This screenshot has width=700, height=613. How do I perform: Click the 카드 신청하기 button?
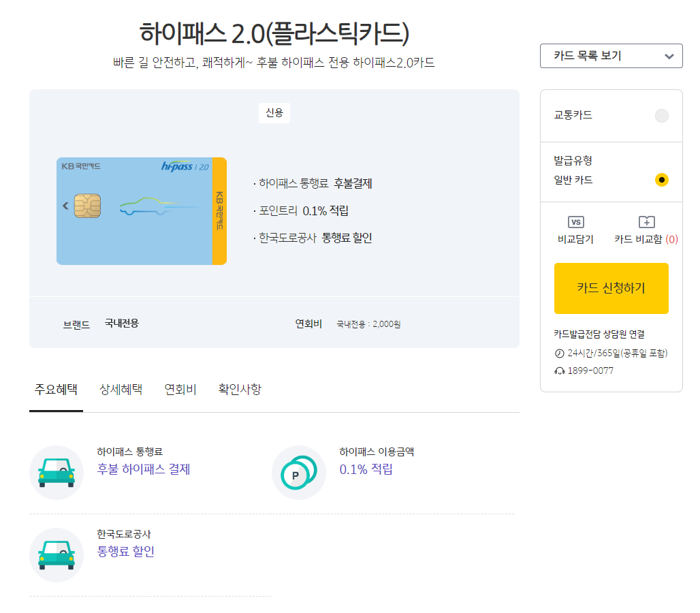[x=611, y=288]
